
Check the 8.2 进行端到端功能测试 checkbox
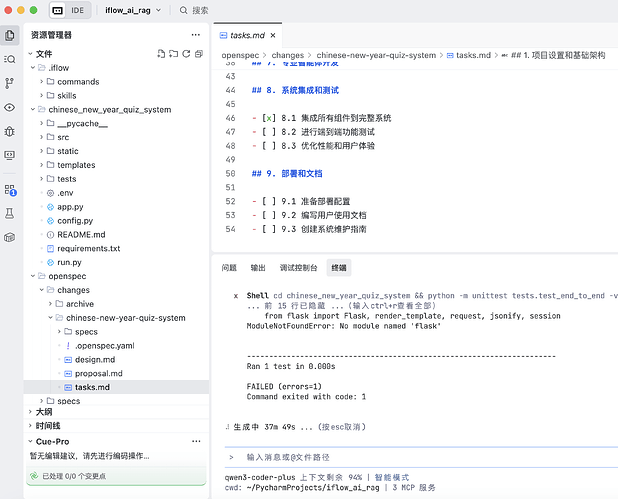[269, 132]
